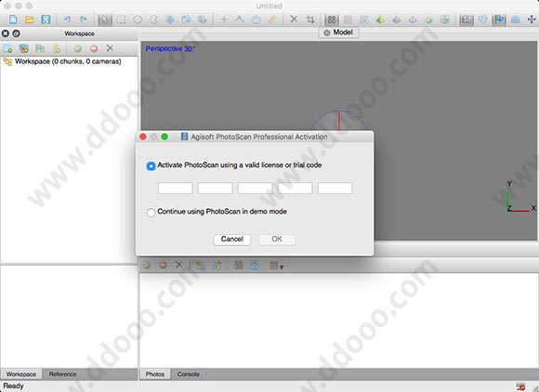Float the Workspace pane with detach icon

click(16, 33)
